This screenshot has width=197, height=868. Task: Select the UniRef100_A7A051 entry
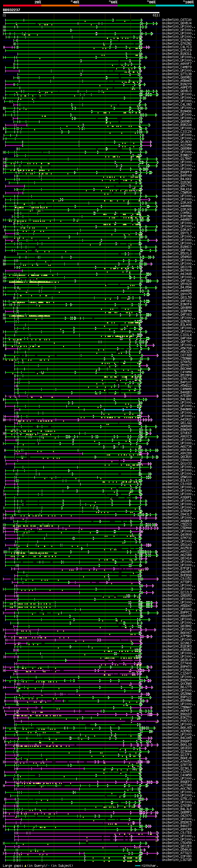(177, 761)
